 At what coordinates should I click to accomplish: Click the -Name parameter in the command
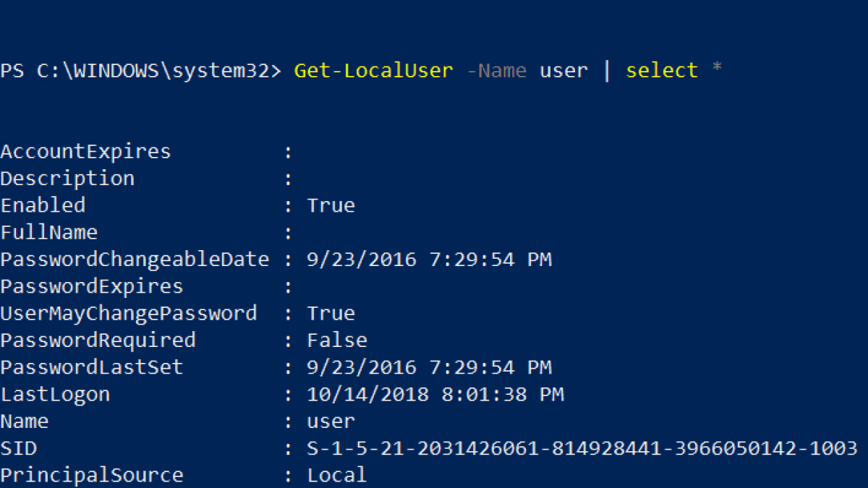coord(496,71)
